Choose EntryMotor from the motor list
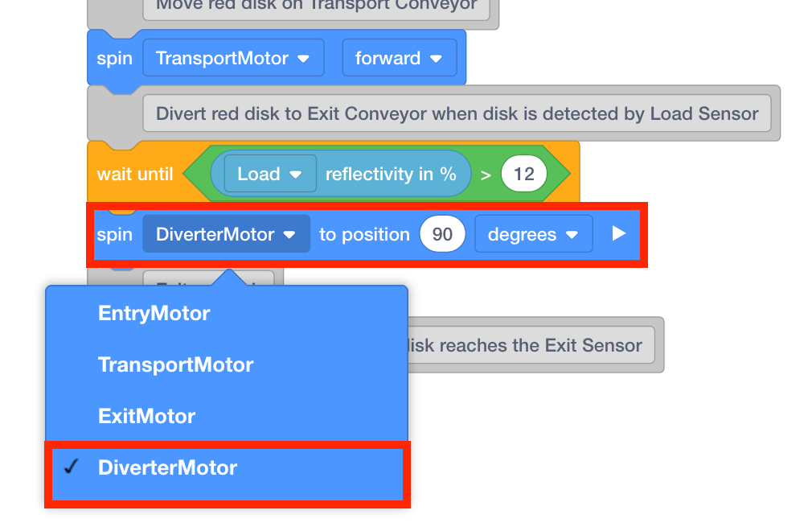The height and width of the screenshot is (531, 812). pyautogui.click(x=154, y=313)
